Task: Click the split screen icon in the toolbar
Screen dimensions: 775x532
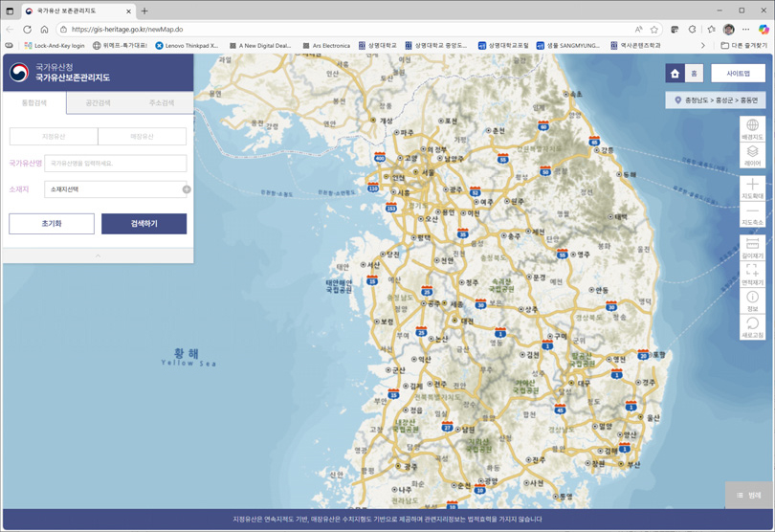Action: tap(675, 29)
